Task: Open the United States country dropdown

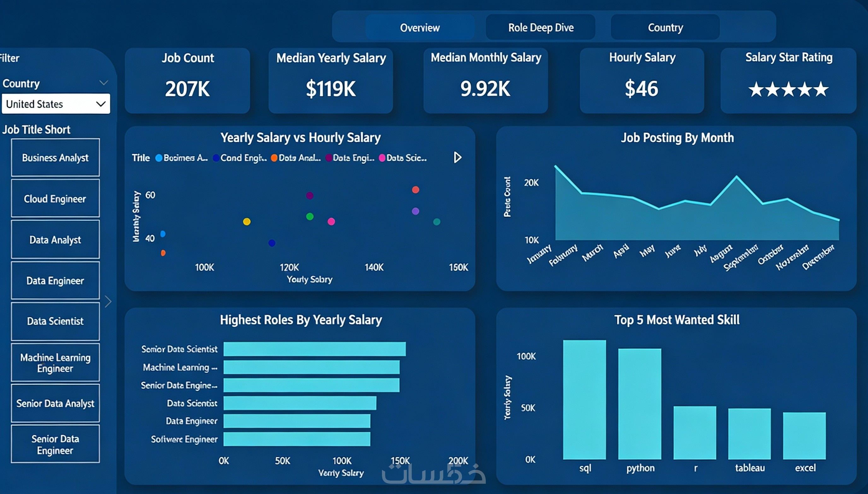Action: tap(56, 104)
